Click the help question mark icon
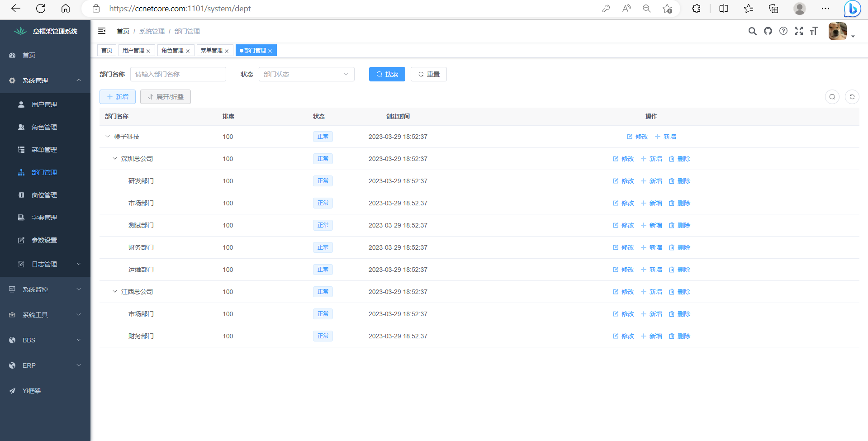Viewport: 868px width, 441px height. click(783, 31)
